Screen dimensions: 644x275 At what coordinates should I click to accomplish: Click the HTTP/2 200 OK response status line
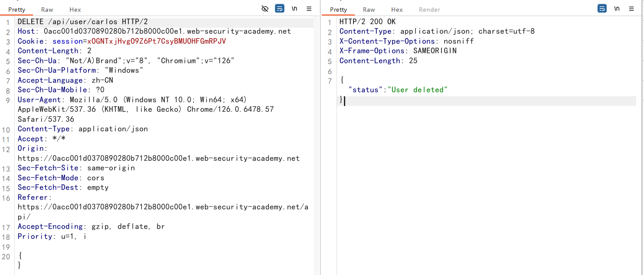[367, 22]
